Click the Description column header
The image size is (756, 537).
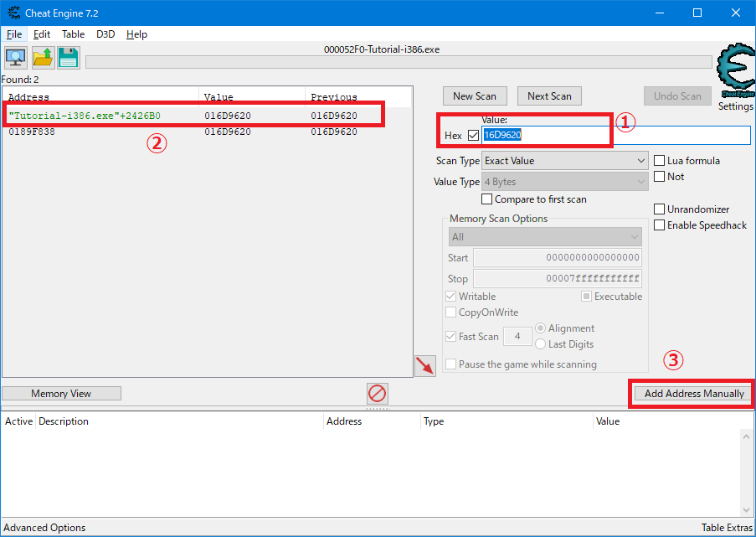point(179,421)
